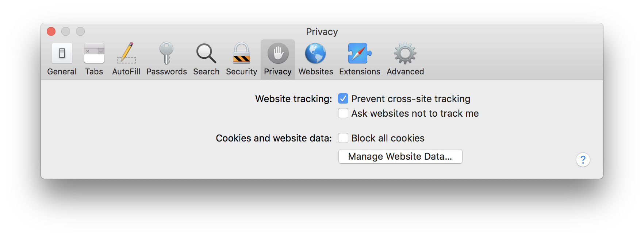This screenshot has width=644, height=237.
Task: Switch to the Tabs settings icon
Action: tap(94, 58)
